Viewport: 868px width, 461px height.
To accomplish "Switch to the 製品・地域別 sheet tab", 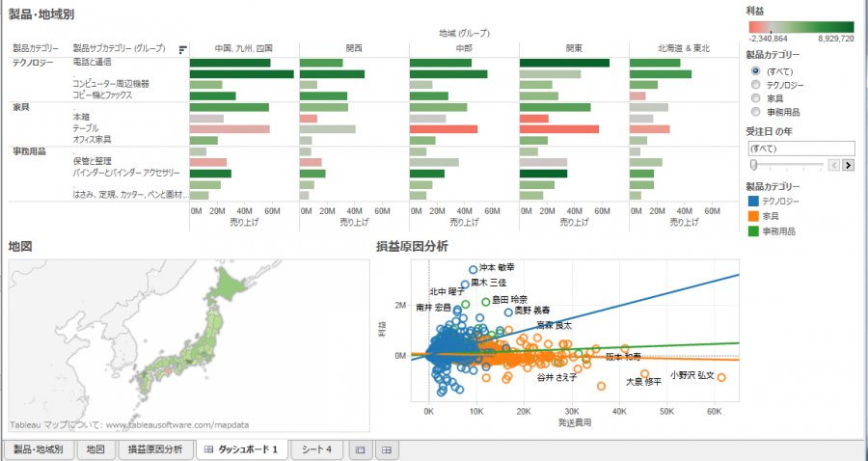I will (x=39, y=449).
